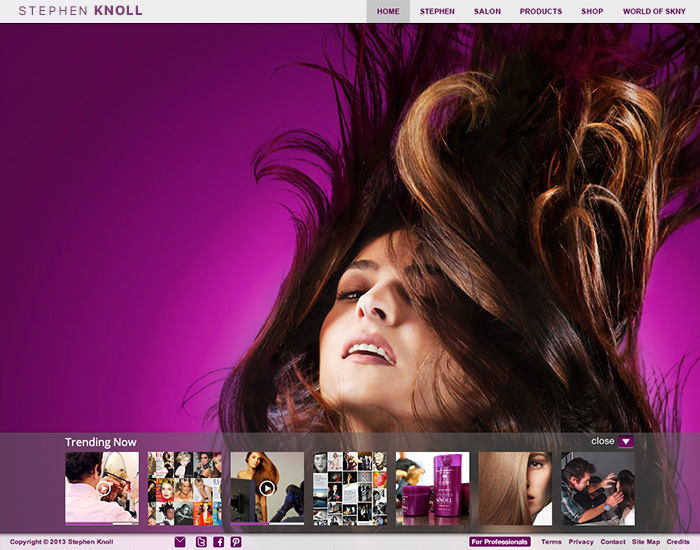Click the Stephen Knoll logo
700x550 pixels.
(x=80, y=11)
